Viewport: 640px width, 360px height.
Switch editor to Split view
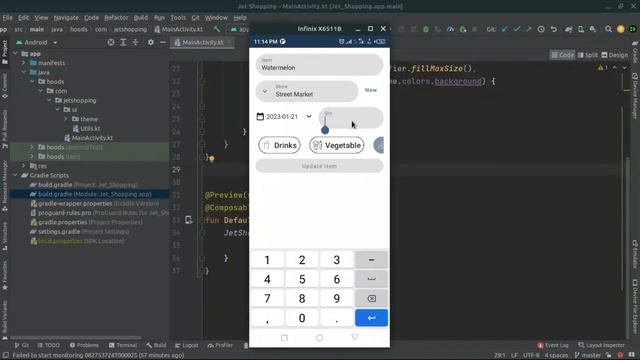587,55
